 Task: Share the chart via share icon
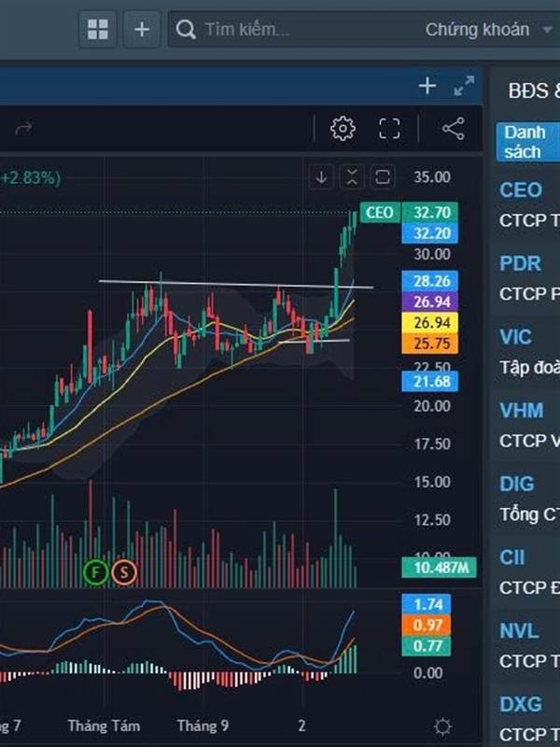point(453,128)
